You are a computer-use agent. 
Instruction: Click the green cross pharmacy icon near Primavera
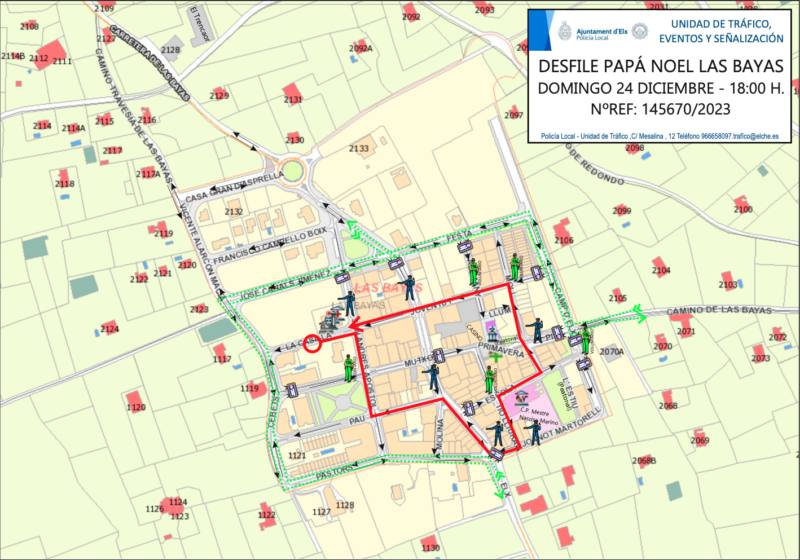pos(495,357)
